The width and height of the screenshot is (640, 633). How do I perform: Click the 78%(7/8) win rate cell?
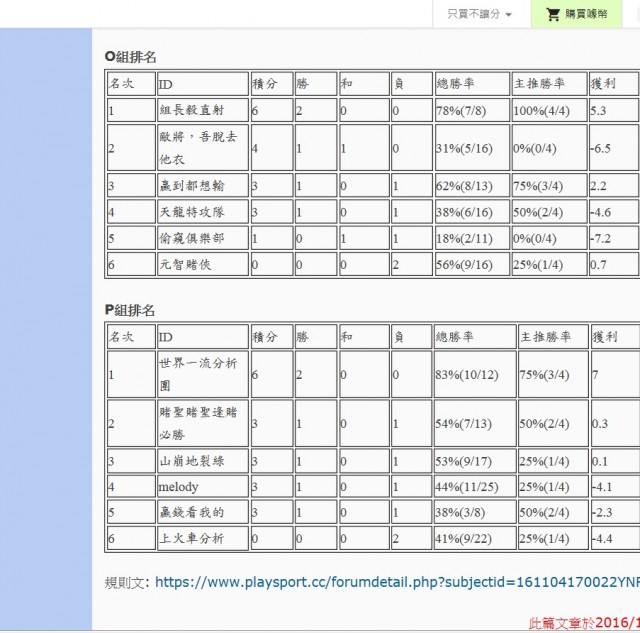[x=472, y=110]
